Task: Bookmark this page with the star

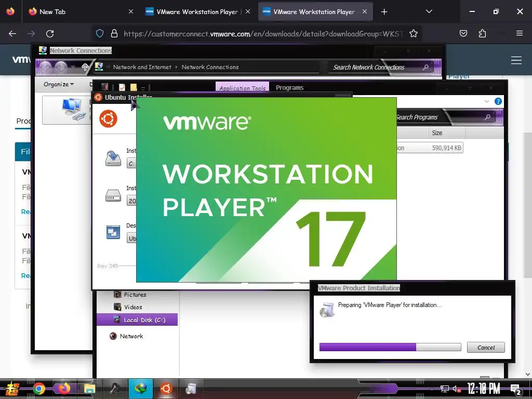Action: [x=413, y=33]
